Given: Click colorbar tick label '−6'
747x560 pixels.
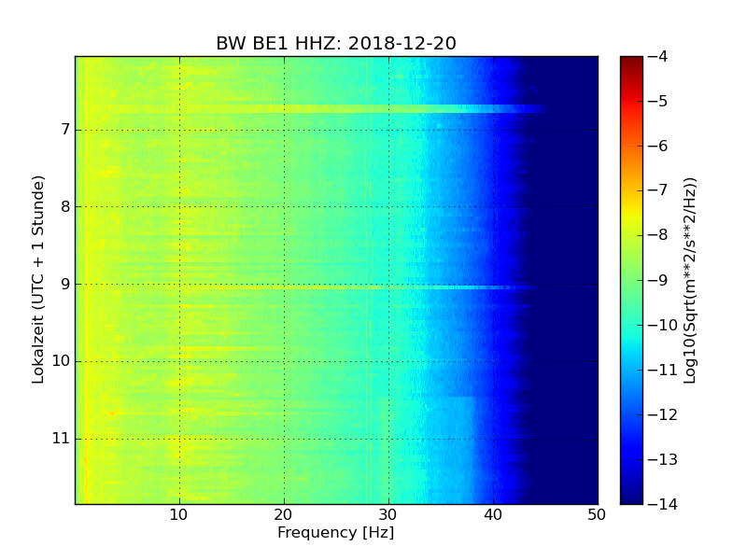Looking at the screenshot, I should 658,146.
